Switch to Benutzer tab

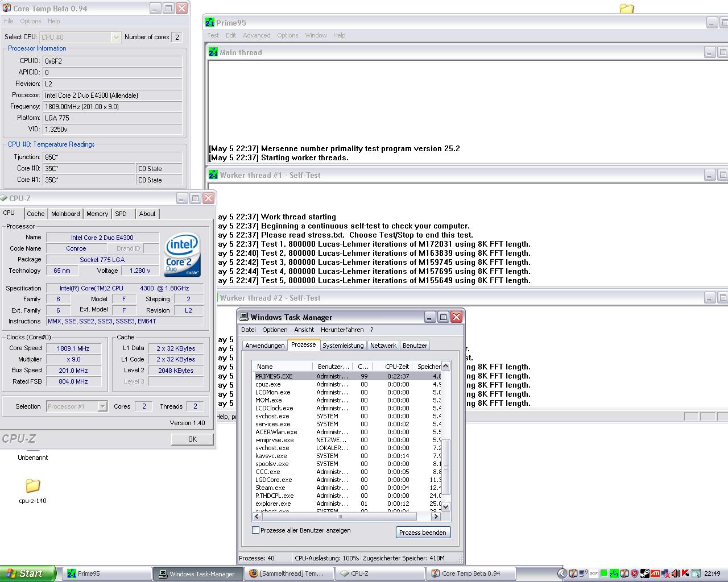(x=415, y=346)
